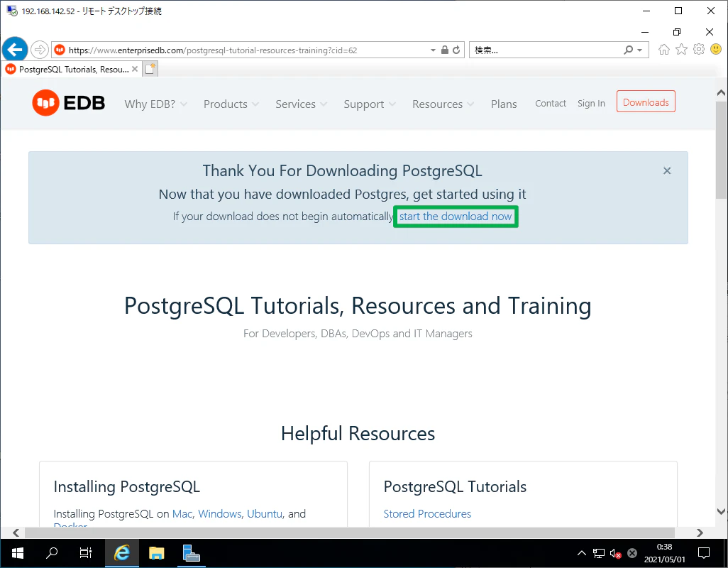Click the browser forward arrow button
This screenshot has height=568, width=728.
pos(40,50)
